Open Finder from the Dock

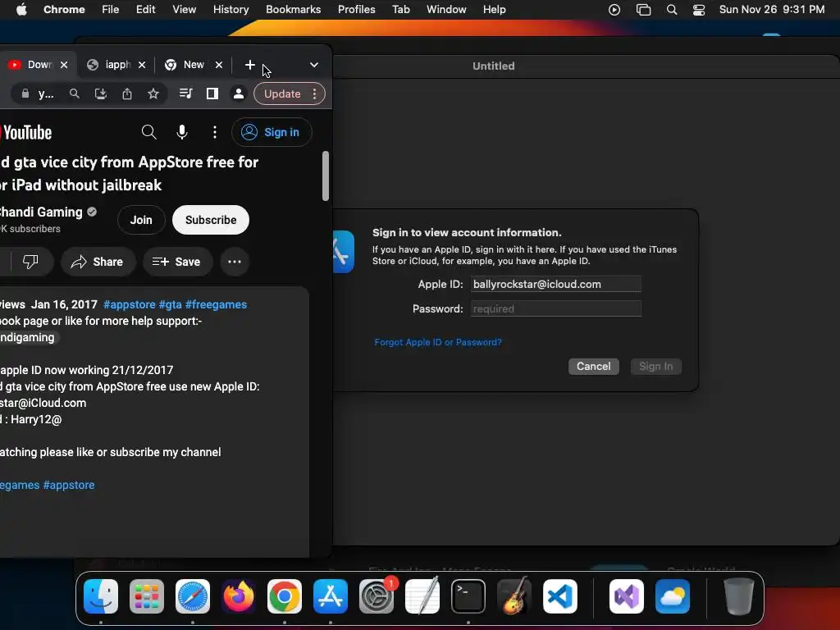[x=101, y=596]
